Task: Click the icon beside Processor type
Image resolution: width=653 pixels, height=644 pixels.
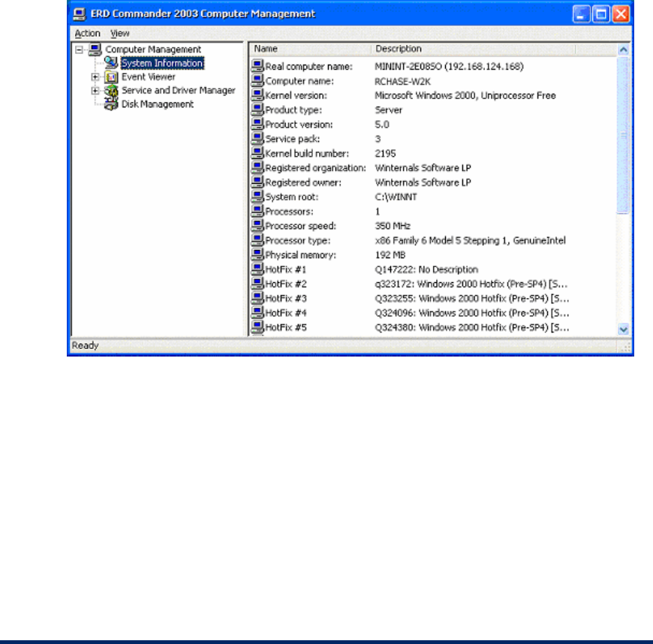Action: click(x=257, y=240)
